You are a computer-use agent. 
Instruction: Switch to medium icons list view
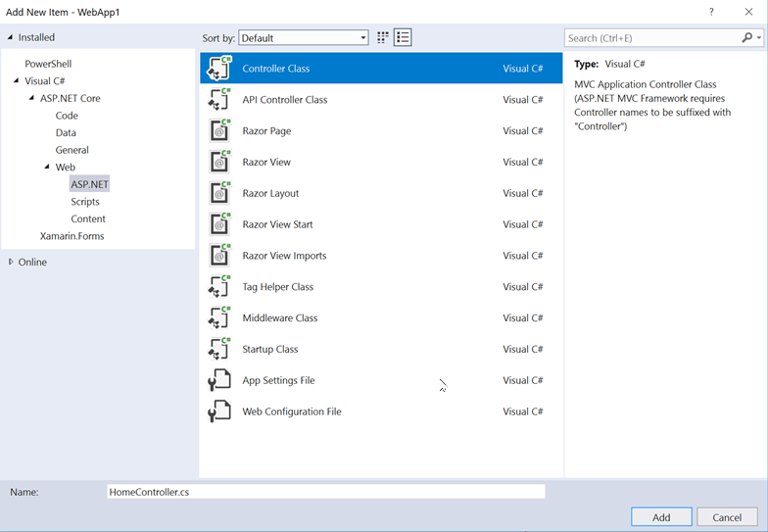point(403,37)
